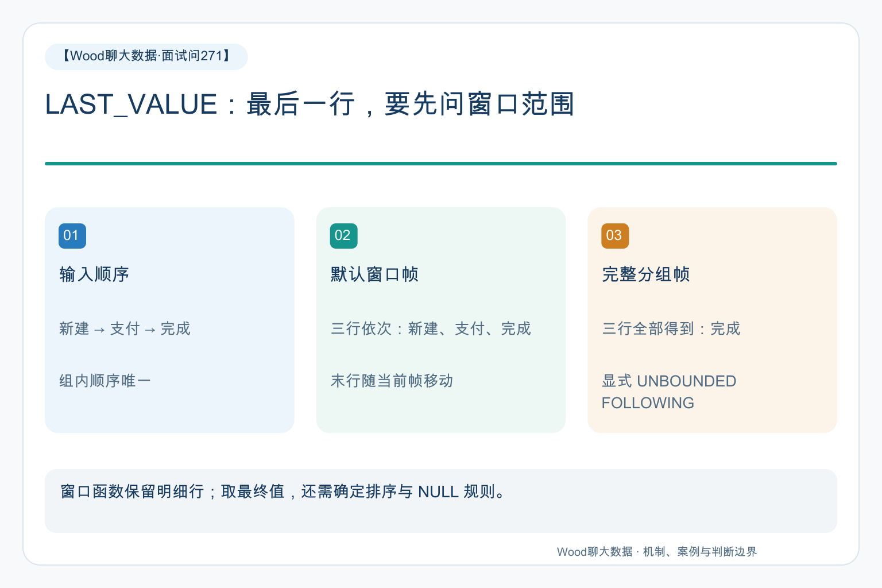Click the text 显式 UNBOUNDED FOLLOWING
Screen dimensions: 882x588
click(669, 392)
